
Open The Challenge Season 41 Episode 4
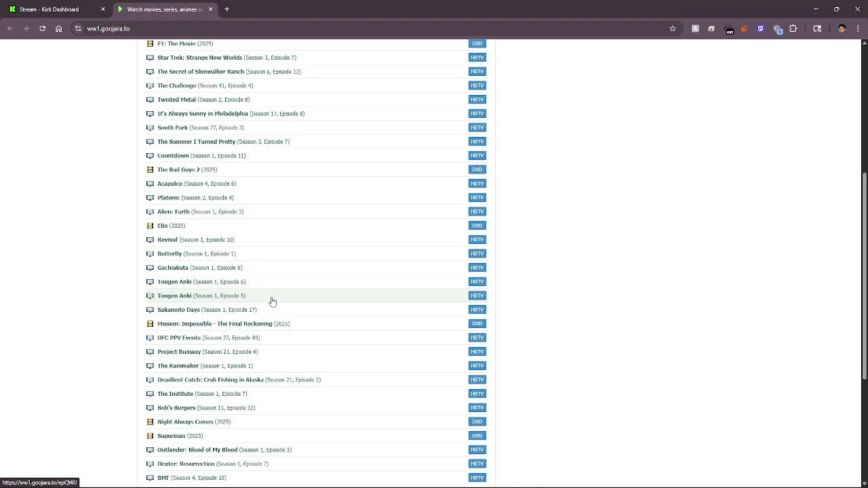(205, 85)
